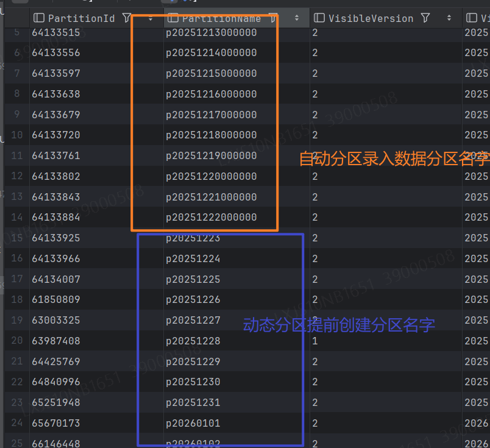The image size is (490, 448).
Task: Open the VisibleVersion column filter funnel
Action: [425, 18]
